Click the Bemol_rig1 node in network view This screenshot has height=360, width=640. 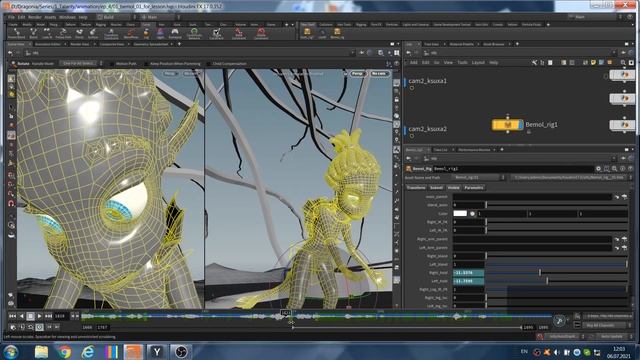[x=507, y=125]
